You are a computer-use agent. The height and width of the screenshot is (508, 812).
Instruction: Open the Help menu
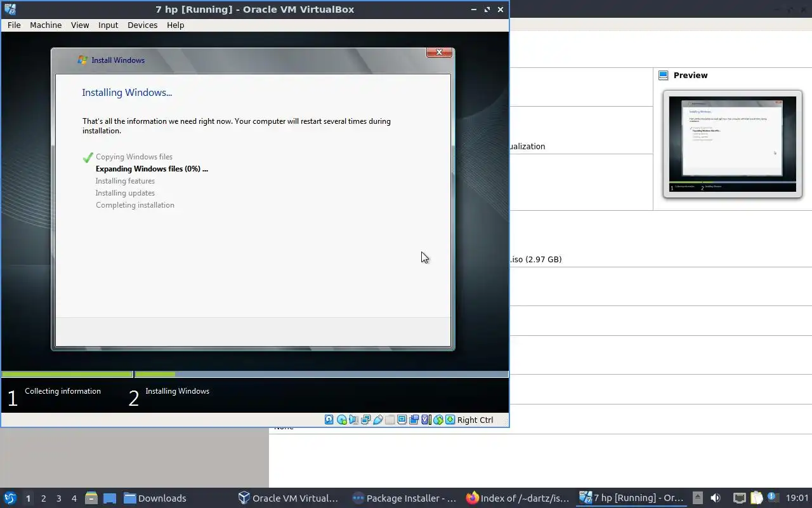[176, 25]
